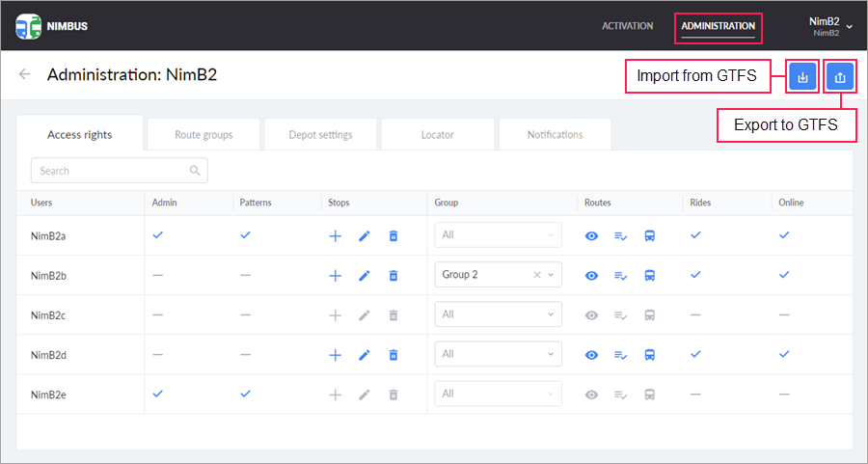
Task: Switch to the Route groups tab
Action: (203, 135)
